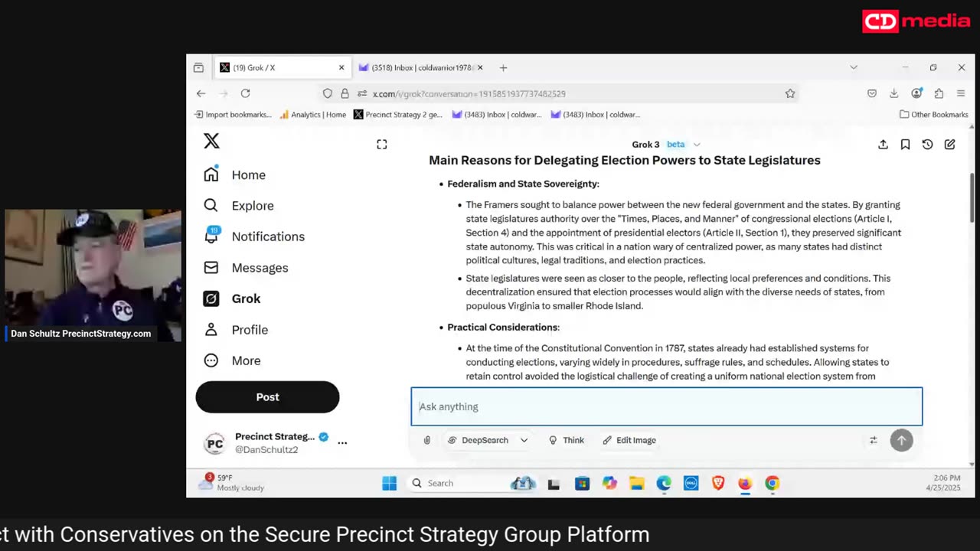Open the list all tabs dropdown
Image resolution: width=980 pixels, height=551 pixels.
click(854, 67)
